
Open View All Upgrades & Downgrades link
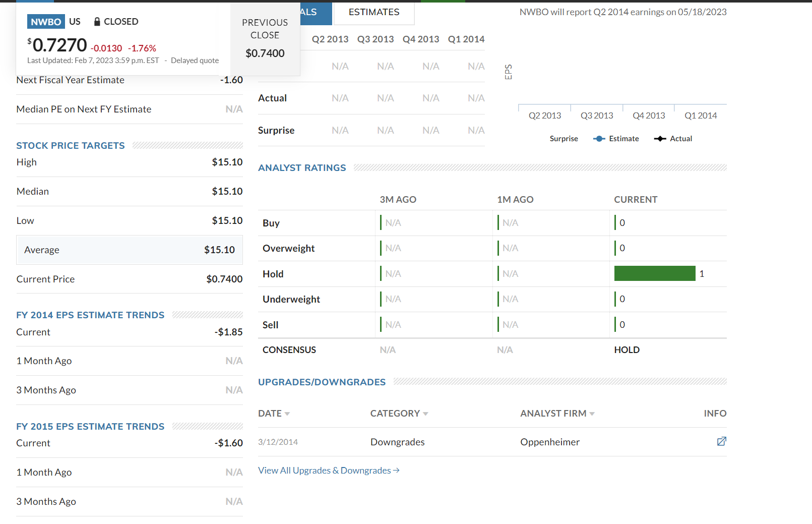point(329,471)
